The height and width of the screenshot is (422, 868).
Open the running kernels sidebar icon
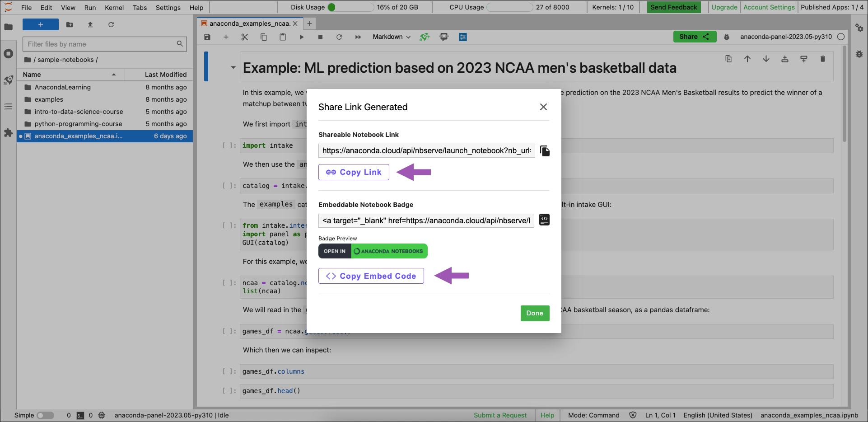(x=8, y=53)
